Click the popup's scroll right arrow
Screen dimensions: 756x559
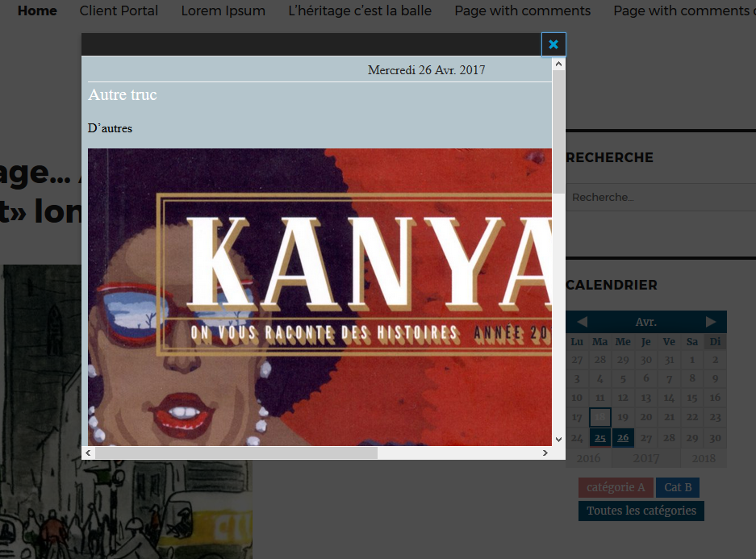click(545, 453)
